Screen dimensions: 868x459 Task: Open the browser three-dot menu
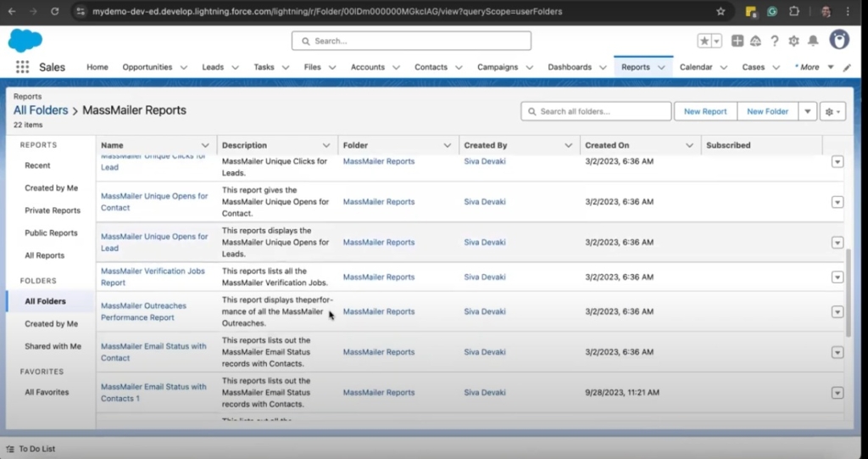(848, 11)
